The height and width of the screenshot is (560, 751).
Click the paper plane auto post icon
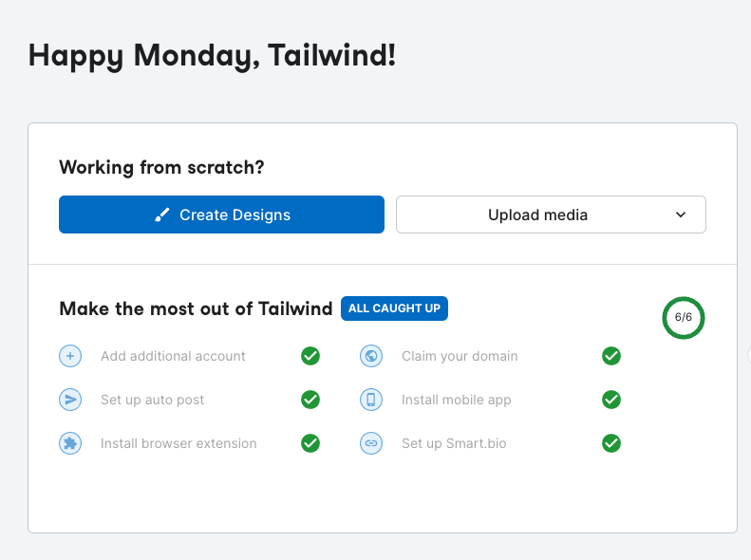click(x=70, y=400)
